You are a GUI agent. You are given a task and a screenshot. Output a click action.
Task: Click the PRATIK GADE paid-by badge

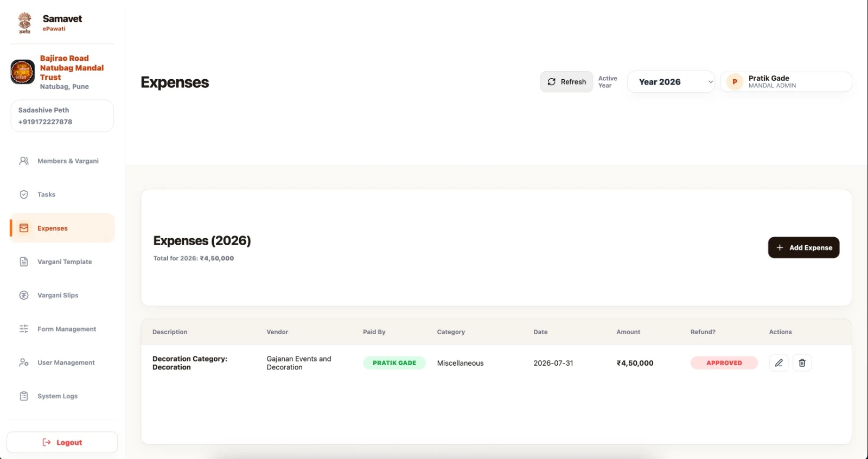(394, 363)
